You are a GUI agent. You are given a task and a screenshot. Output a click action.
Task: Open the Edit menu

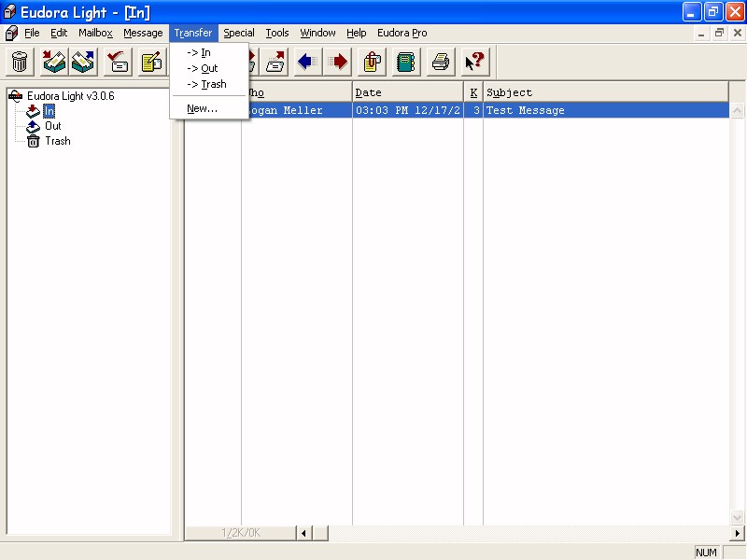(x=59, y=33)
